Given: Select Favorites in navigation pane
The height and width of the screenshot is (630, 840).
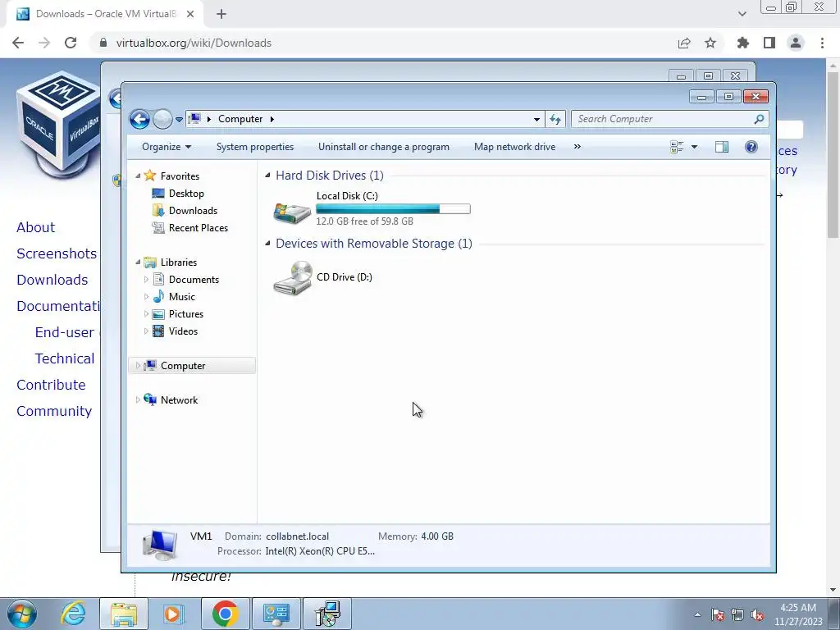Looking at the screenshot, I should [x=180, y=176].
